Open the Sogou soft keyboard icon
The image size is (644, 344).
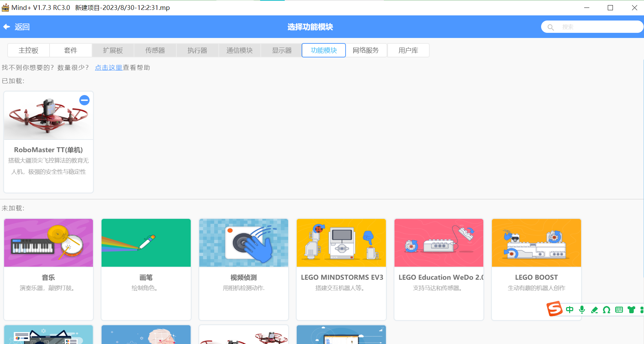click(619, 310)
